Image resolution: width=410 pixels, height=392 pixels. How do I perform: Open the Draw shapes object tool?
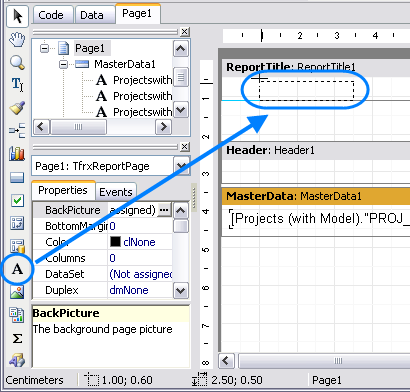(x=17, y=360)
